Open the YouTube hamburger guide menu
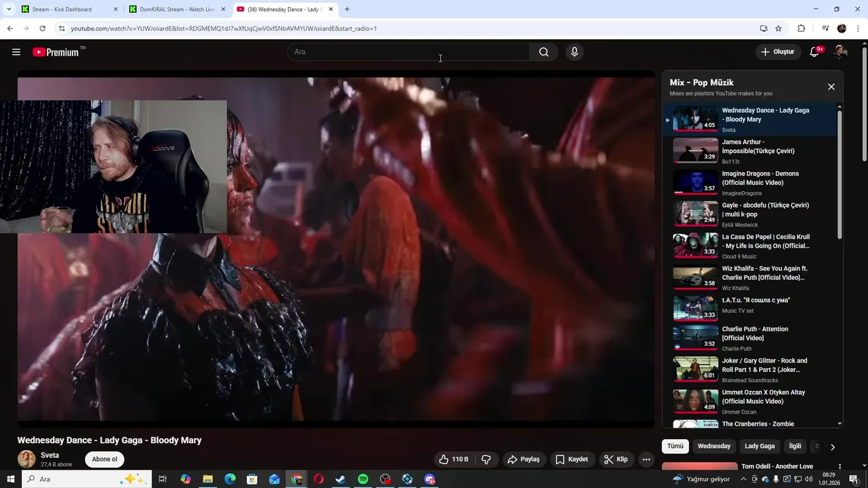The image size is (868, 488). (x=16, y=52)
